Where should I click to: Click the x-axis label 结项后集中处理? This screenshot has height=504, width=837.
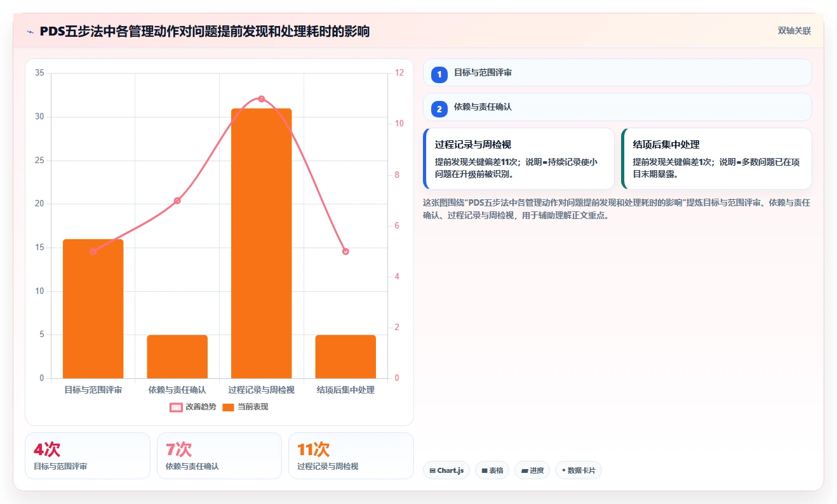tap(345, 390)
